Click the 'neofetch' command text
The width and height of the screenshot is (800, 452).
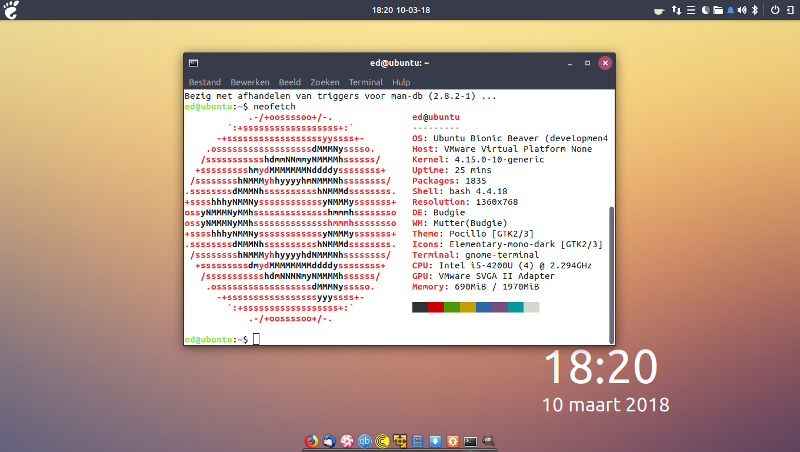[274, 107]
